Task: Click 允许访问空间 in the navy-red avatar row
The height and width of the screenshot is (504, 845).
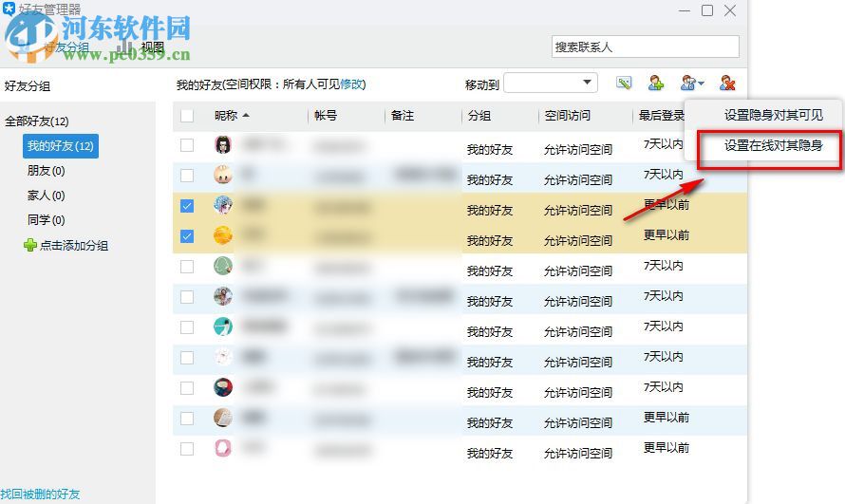Action: coord(577,393)
